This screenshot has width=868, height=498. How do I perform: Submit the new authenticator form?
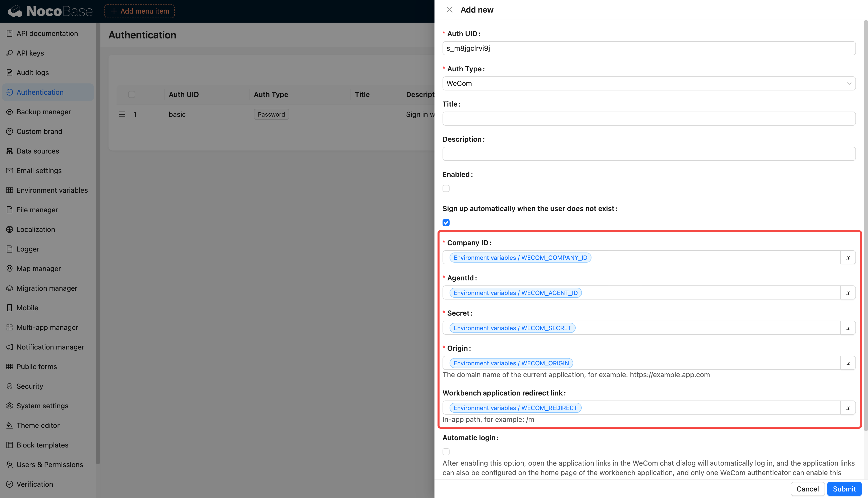click(844, 489)
